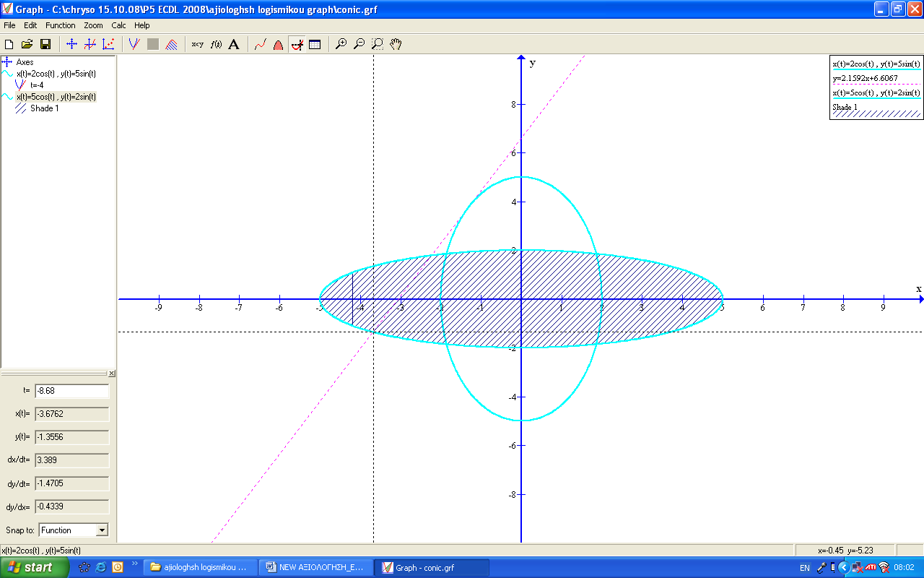This screenshot has height=578, width=924.
Task: Open the Calc menu
Action: click(x=118, y=25)
